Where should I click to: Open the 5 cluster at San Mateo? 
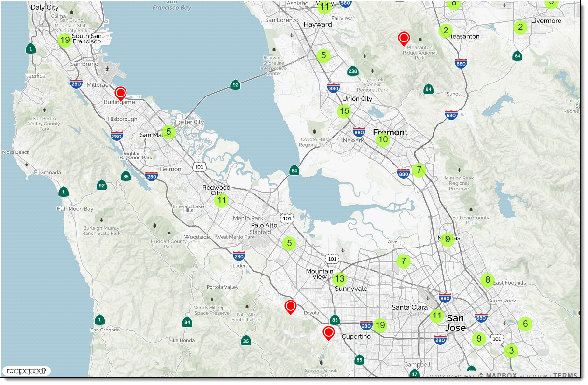point(168,131)
